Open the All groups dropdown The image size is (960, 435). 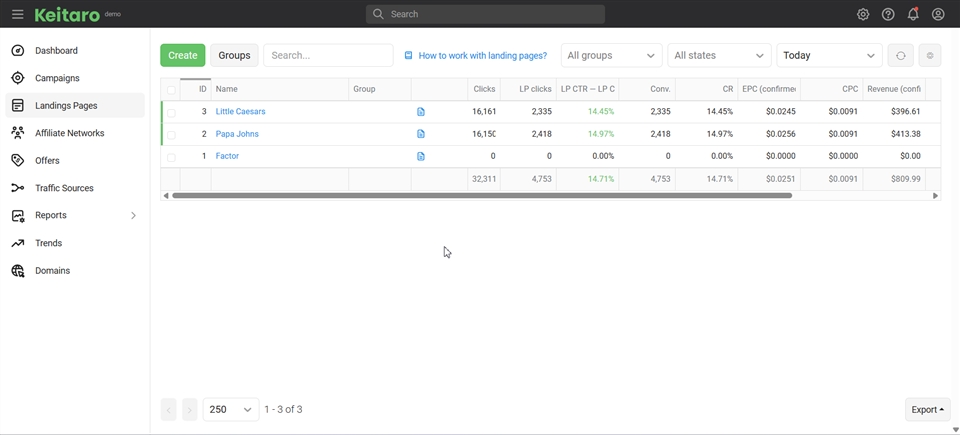611,56
